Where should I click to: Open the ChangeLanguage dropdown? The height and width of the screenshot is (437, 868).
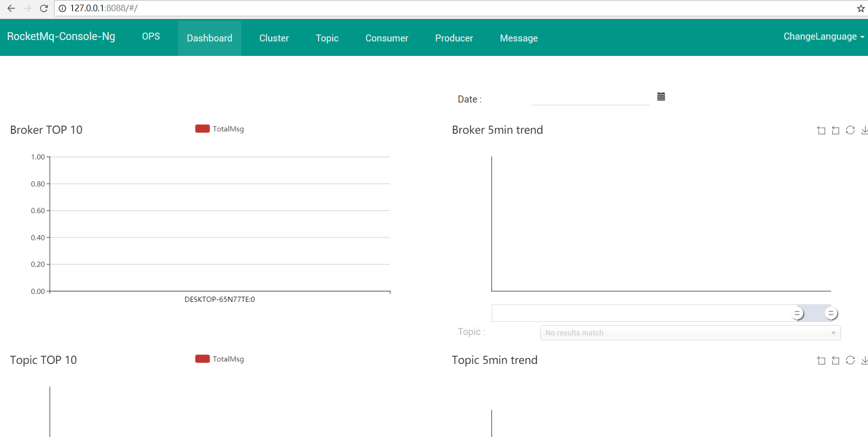pyautogui.click(x=823, y=37)
